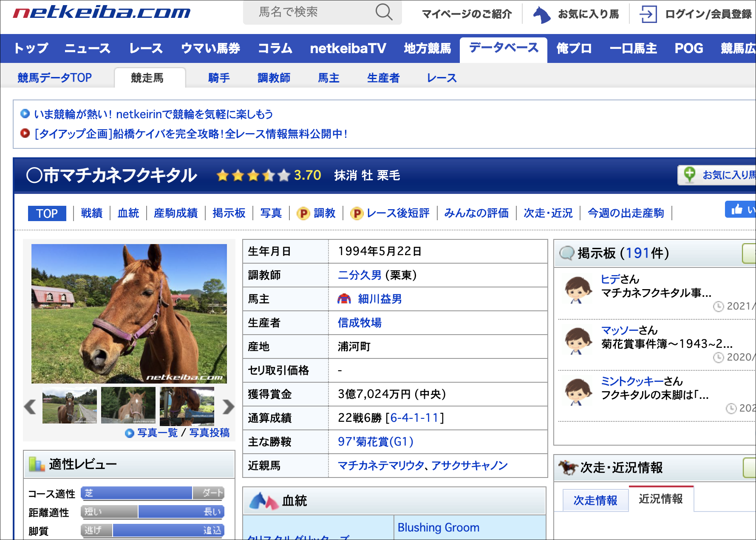Click the login arrow icon
The width and height of the screenshot is (756, 540).
coord(648,14)
